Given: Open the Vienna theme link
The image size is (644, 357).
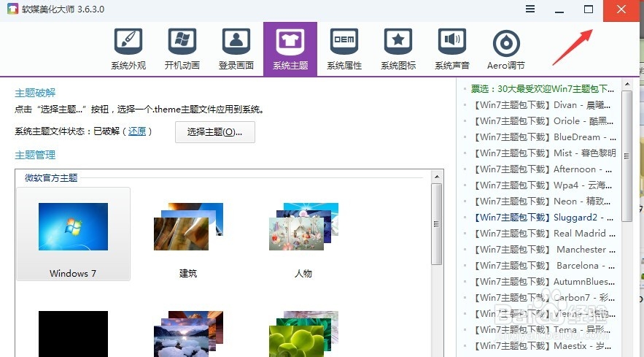Looking at the screenshot, I should click(x=543, y=313).
